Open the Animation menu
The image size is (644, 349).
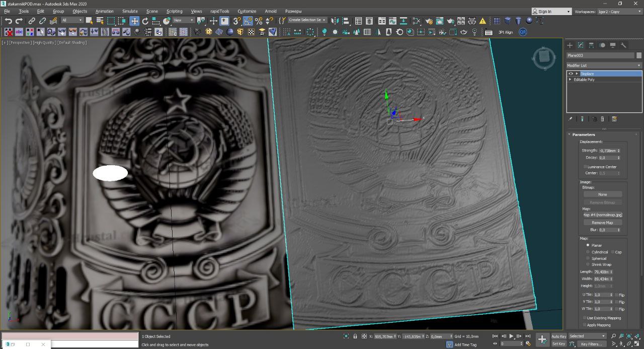tap(105, 11)
